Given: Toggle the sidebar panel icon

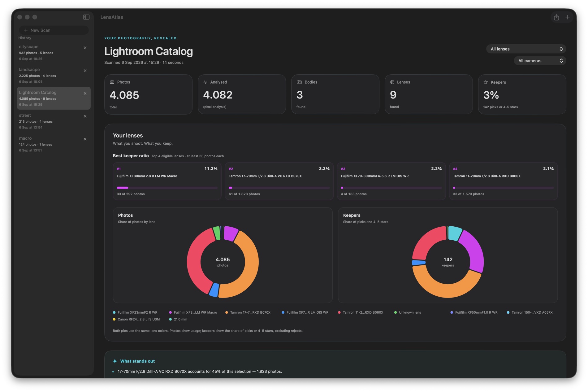Looking at the screenshot, I should [x=86, y=17].
